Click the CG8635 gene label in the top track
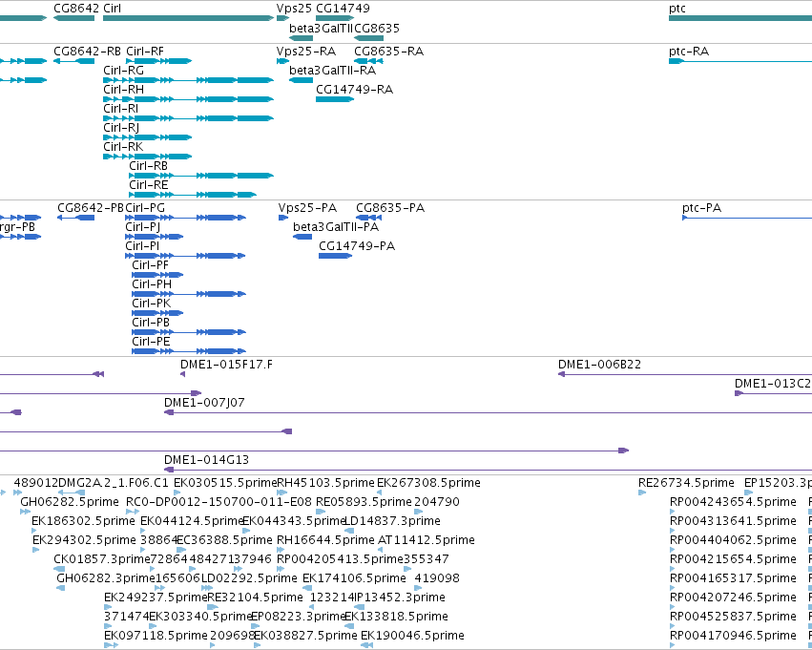 (x=377, y=29)
